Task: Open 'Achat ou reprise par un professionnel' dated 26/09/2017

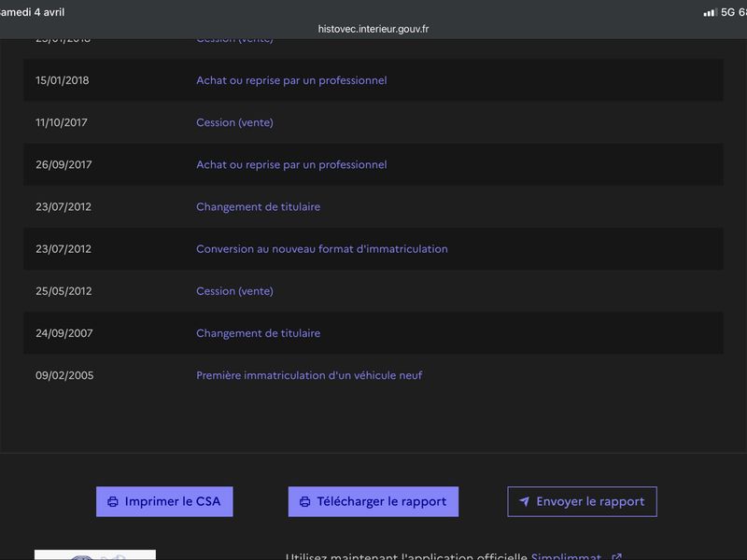Action: (x=291, y=164)
